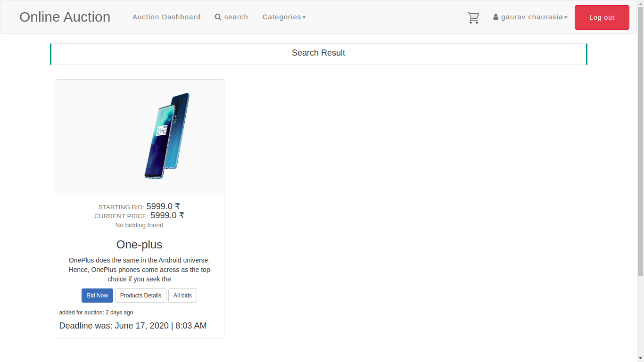Open the shopping cart icon
The width and height of the screenshot is (644, 362).
pyautogui.click(x=473, y=18)
